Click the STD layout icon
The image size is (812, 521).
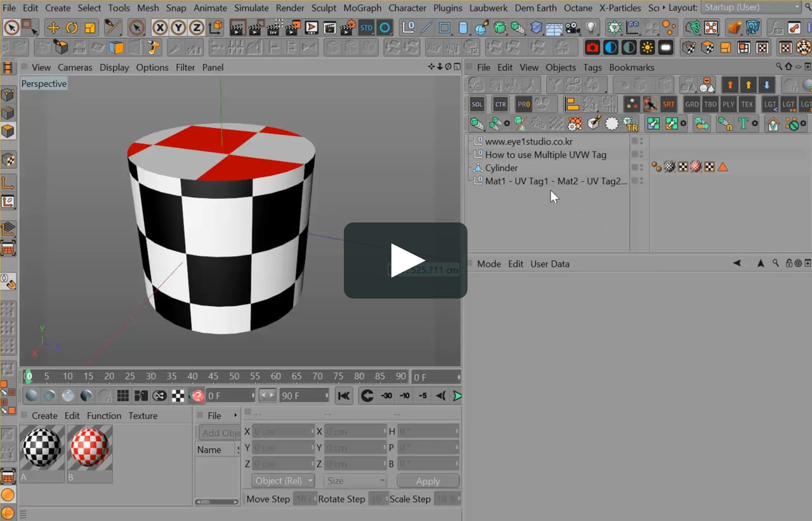pyautogui.click(x=366, y=28)
